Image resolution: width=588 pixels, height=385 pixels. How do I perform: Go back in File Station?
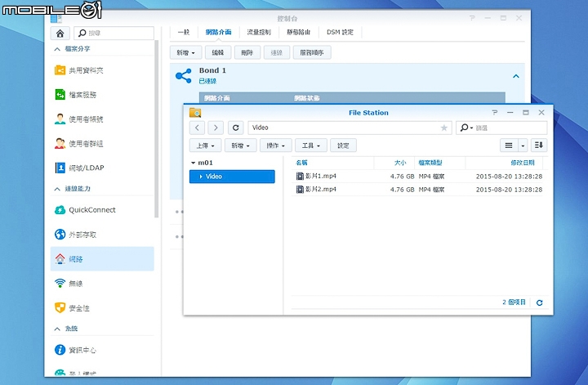197,128
